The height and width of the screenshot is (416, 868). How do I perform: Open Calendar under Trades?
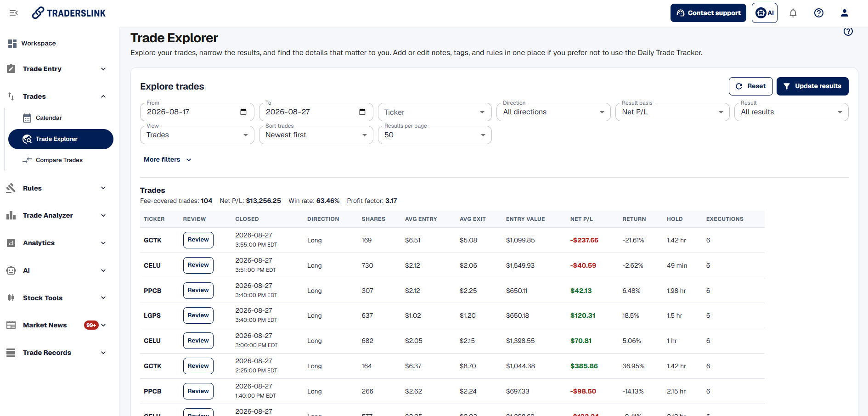pos(49,118)
